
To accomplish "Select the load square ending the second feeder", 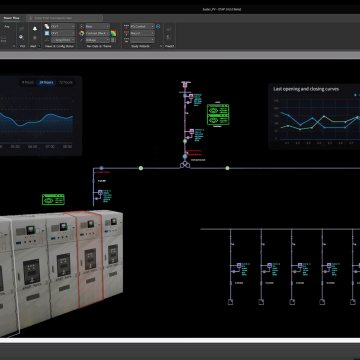I will [261, 302].
